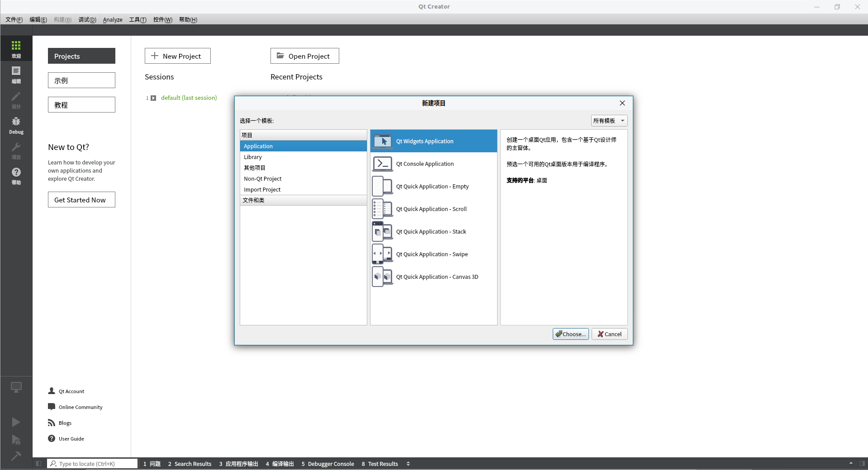Open the output pane selector arrows
This screenshot has width=868, height=470.
[x=408, y=464]
